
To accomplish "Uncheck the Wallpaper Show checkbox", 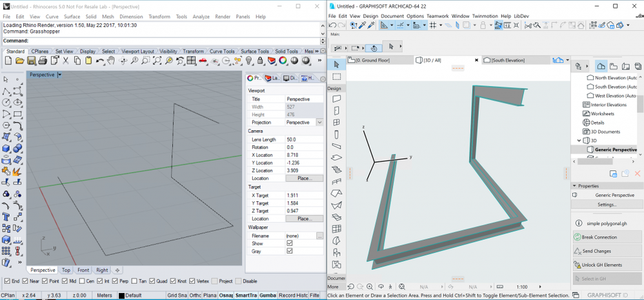I will (x=290, y=243).
